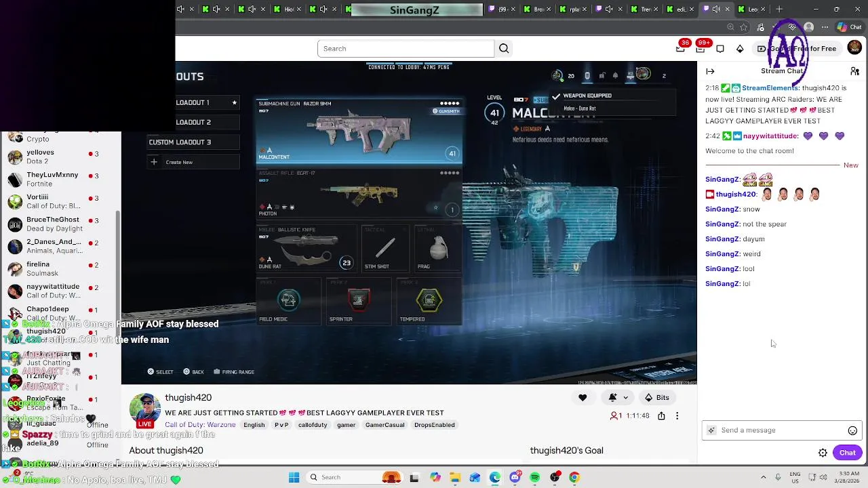Share the stream via share icon
Viewport: 868px width, 488px height.
661,415
